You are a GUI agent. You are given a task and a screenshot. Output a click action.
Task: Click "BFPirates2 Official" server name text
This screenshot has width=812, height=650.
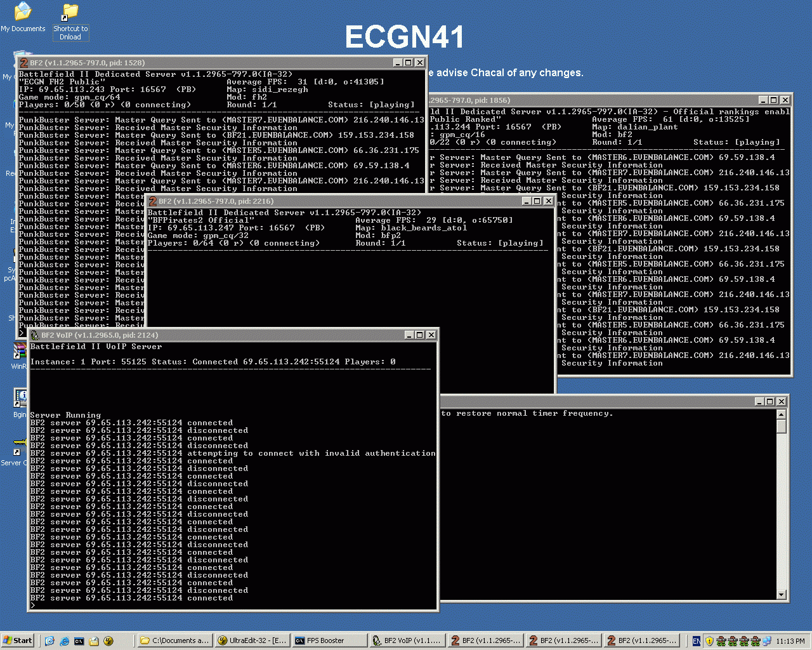coord(200,220)
